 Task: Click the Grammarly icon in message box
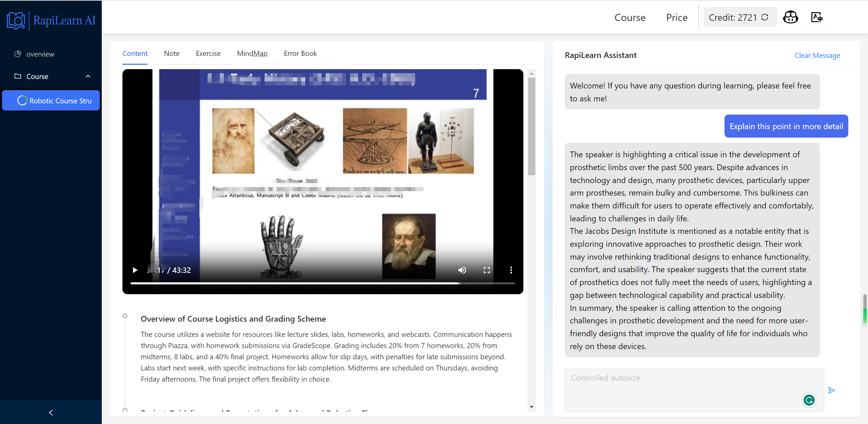click(x=809, y=400)
